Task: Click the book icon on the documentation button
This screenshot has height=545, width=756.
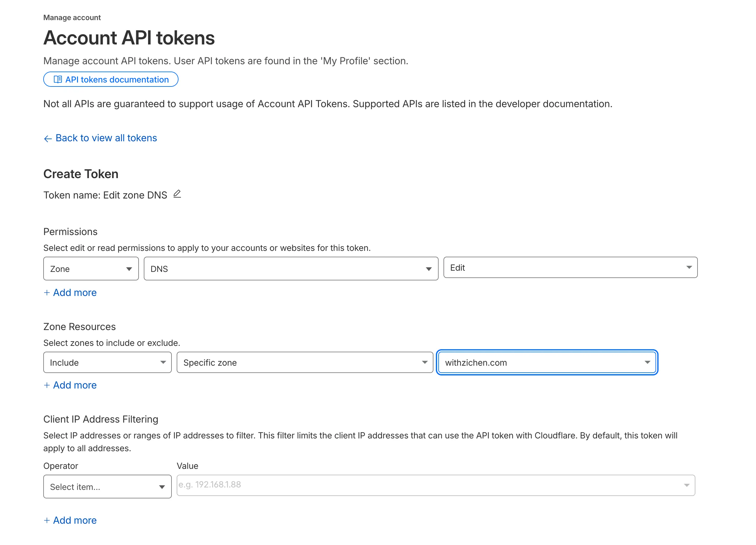Action: click(x=58, y=79)
